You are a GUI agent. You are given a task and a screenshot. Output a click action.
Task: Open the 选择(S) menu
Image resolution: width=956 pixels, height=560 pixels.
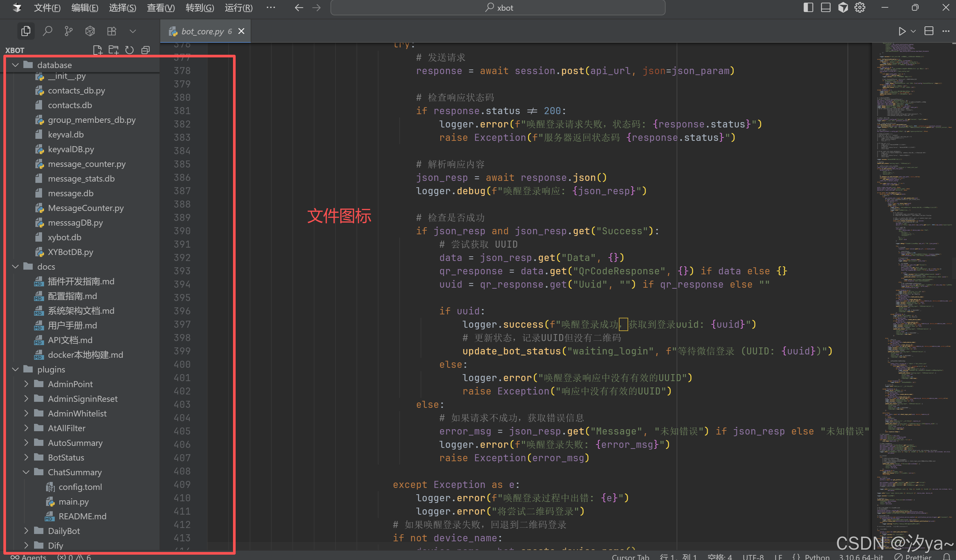(x=122, y=8)
